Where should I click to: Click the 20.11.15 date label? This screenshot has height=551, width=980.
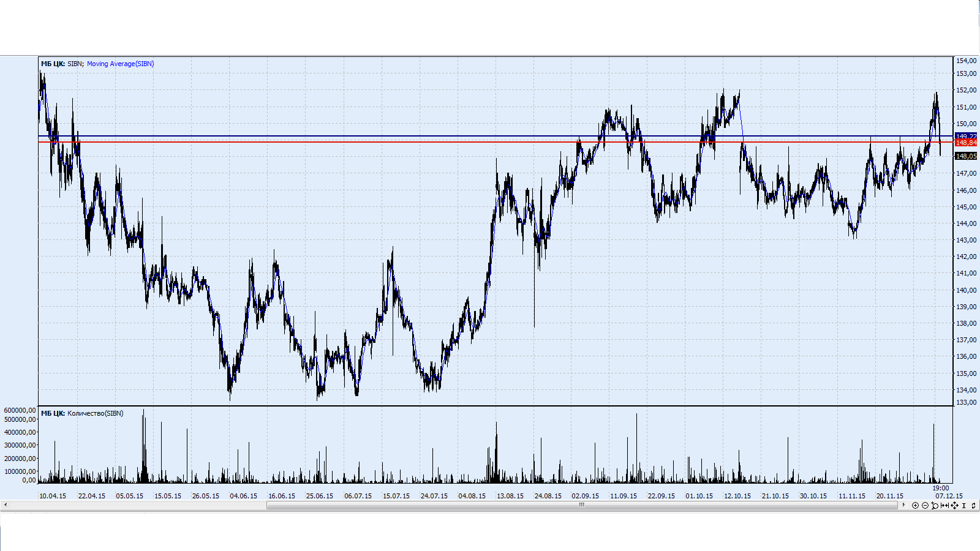[889, 496]
